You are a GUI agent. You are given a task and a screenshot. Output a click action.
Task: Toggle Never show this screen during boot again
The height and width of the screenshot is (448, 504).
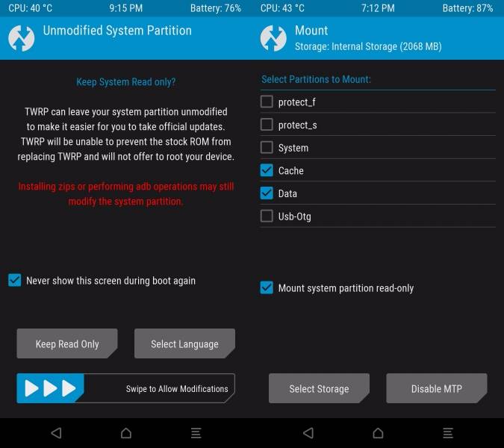click(15, 280)
